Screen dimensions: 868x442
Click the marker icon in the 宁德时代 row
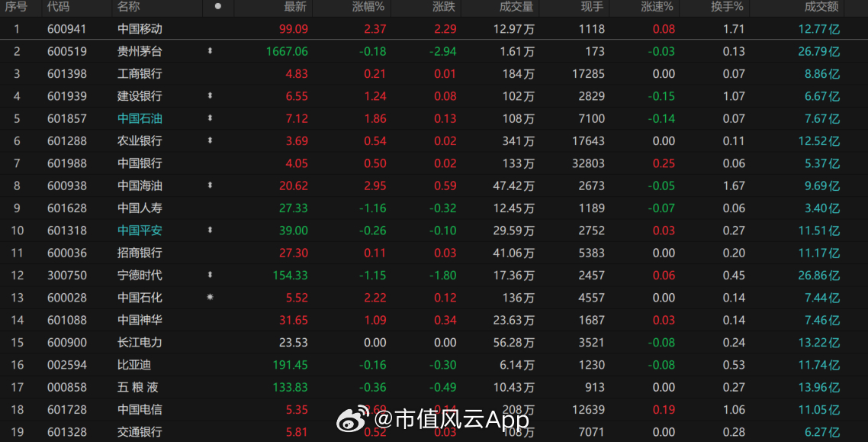210,275
